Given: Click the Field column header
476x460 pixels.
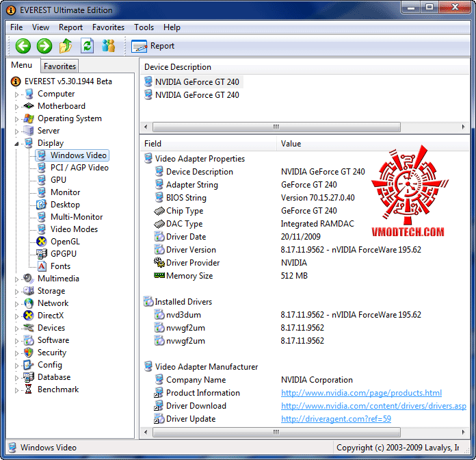Looking at the screenshot, I should [x=208, y=144].
